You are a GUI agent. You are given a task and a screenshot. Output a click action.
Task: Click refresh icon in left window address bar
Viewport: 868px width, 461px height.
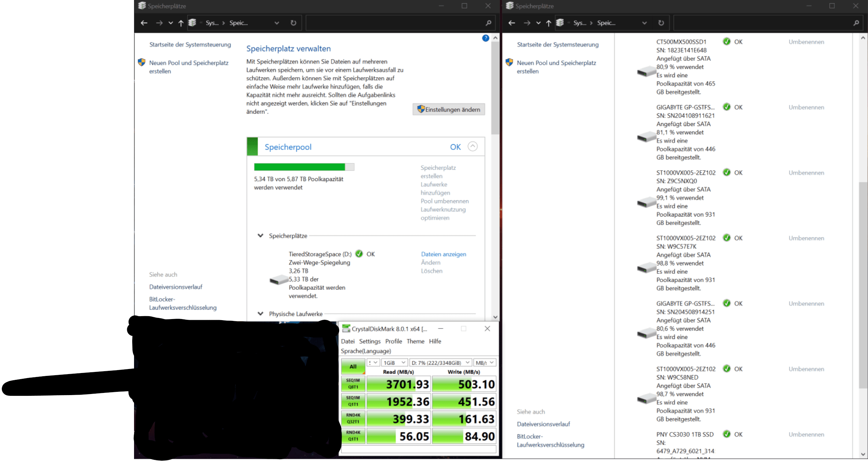pyautogui.click(x=293, y=23)
